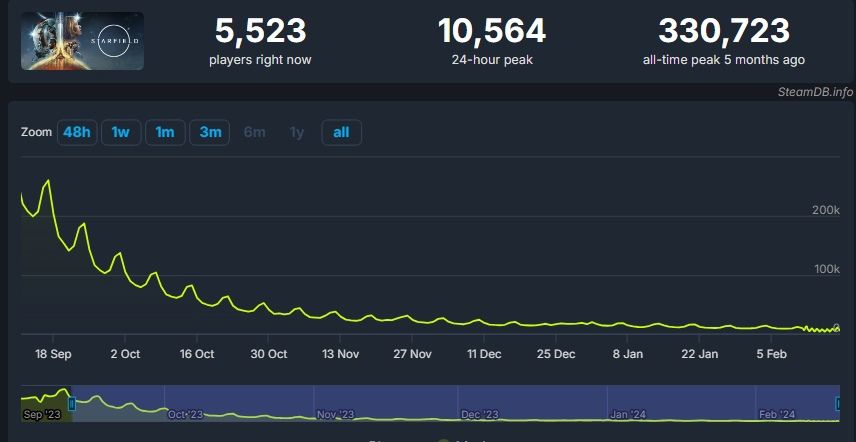Click the disabled 1y zoom option
The width and height of the screenshot is (856, 442).
296,132
